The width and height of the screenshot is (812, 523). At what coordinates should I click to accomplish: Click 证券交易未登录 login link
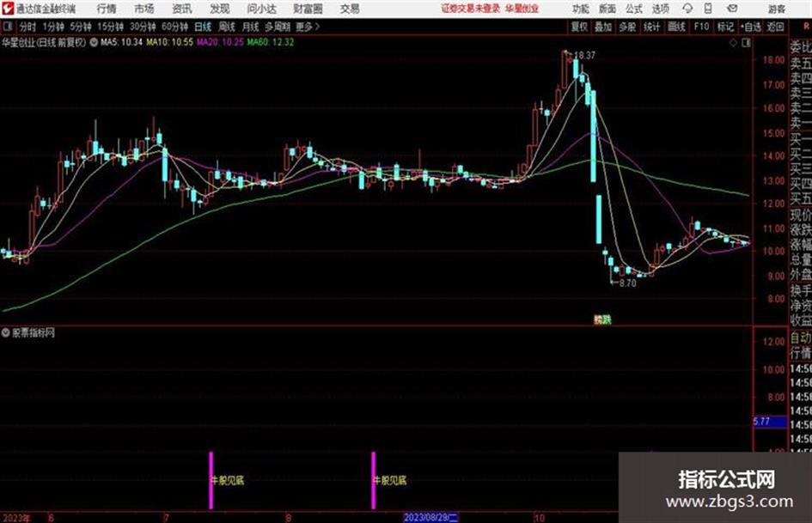[x=471, y=9]
